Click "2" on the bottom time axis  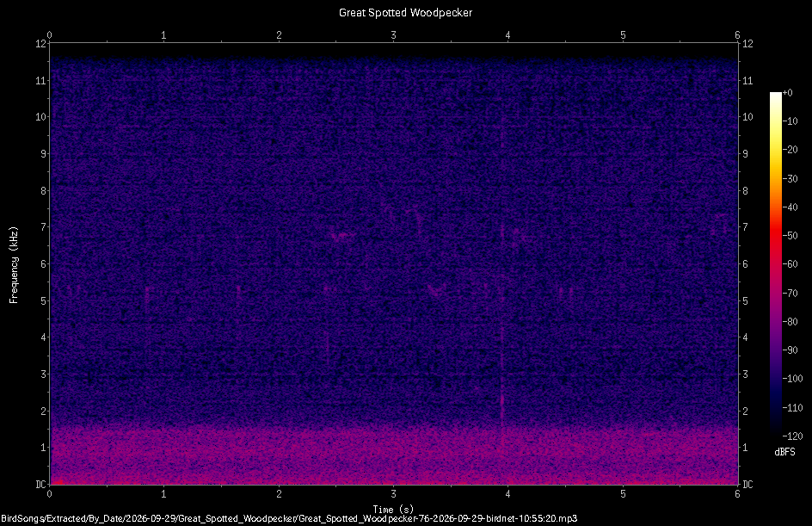click(279, 494)
